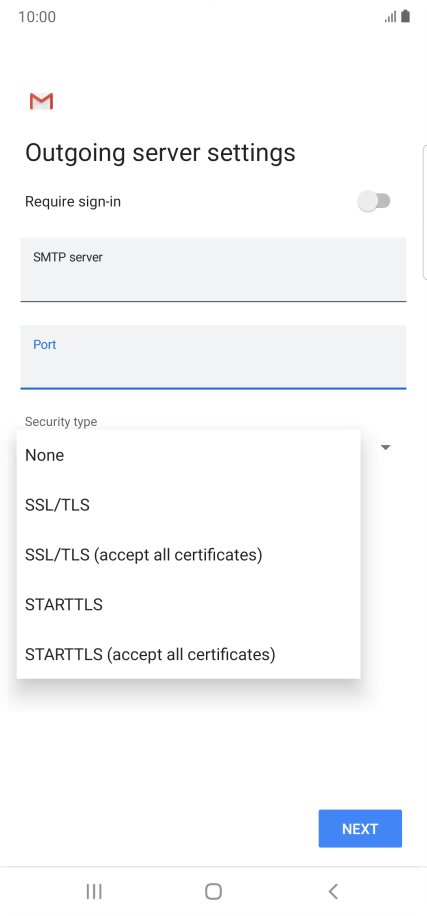Screen dimensions: 427x916
Task: Go back using the back arrow
Action: [333, 891]
